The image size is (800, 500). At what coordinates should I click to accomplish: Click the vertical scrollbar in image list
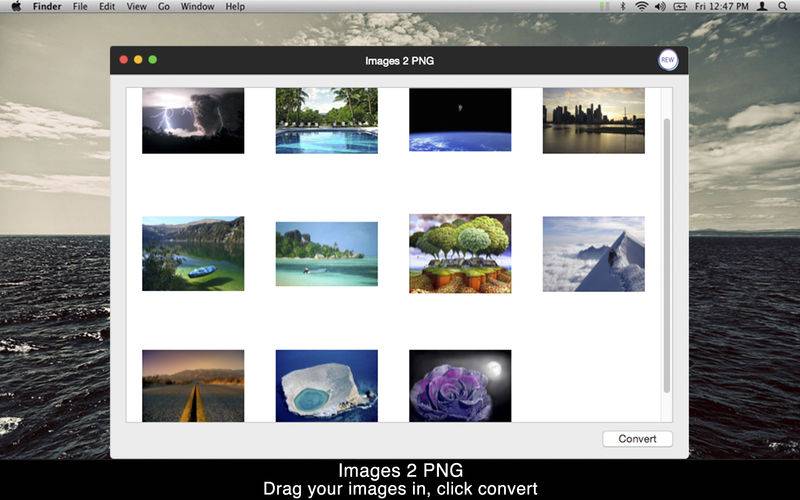666,255
